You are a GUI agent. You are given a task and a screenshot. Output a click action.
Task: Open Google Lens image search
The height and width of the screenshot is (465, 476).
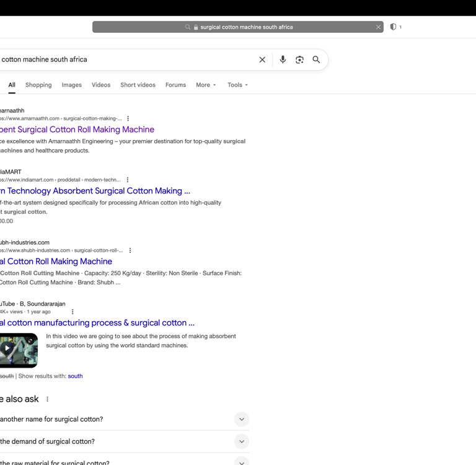tap(299, 60)
